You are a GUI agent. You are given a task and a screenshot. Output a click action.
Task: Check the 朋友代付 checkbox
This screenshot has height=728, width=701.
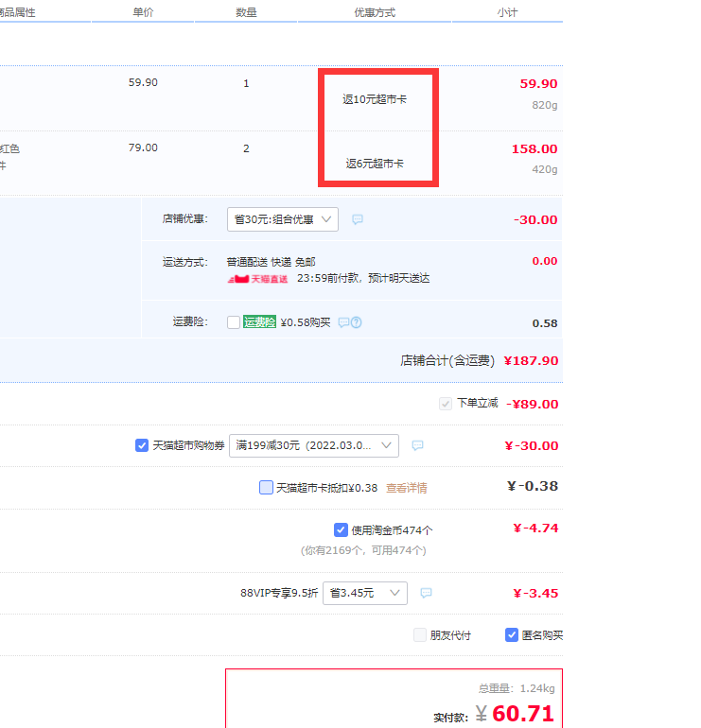[x=420, y=634]
